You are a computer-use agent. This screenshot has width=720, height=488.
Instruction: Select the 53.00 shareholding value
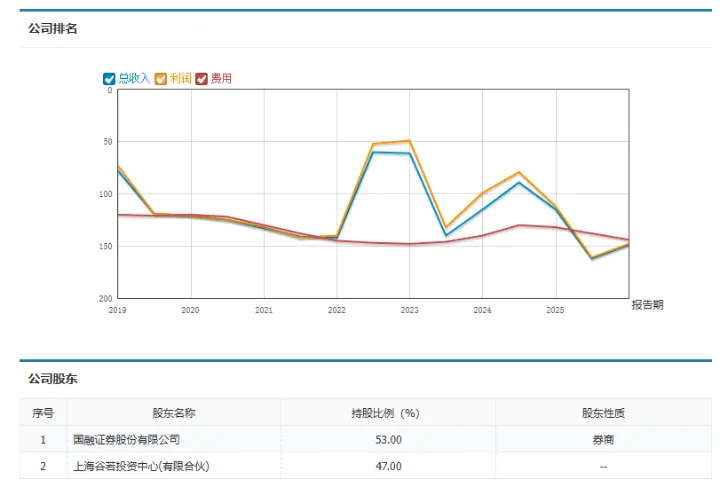click(x=388, y=439)
